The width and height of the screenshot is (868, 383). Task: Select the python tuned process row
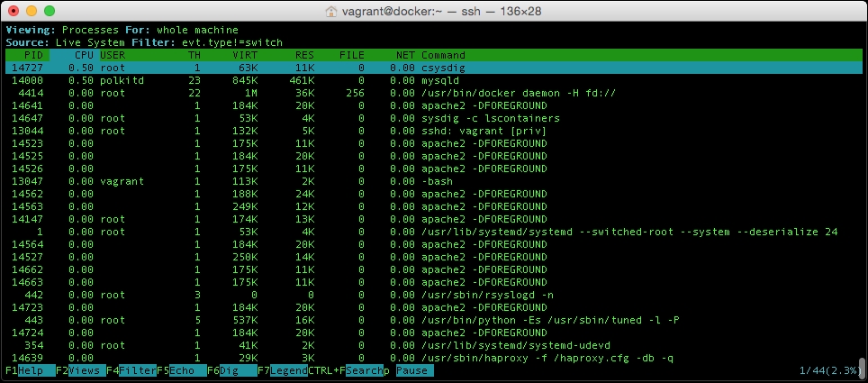point(434,320)
